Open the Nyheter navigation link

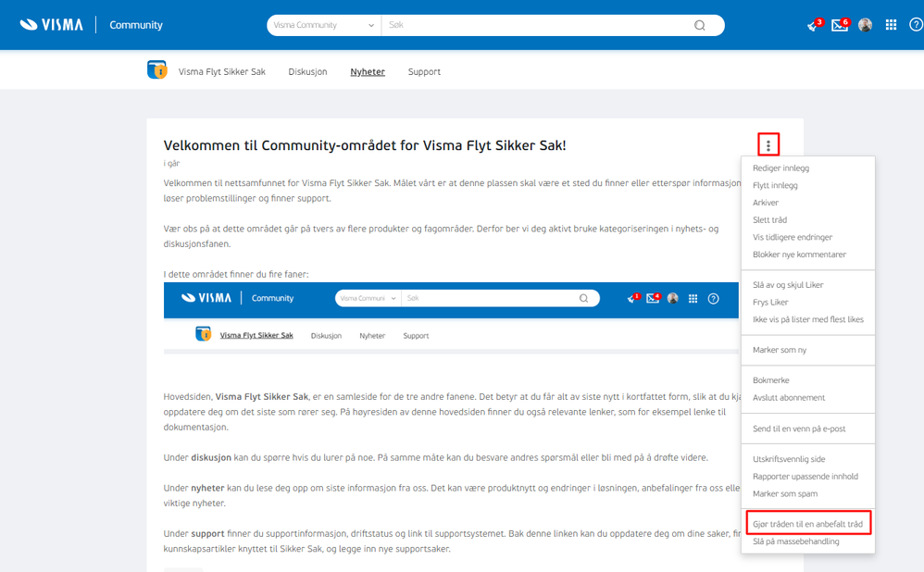[x=368, y=72]
